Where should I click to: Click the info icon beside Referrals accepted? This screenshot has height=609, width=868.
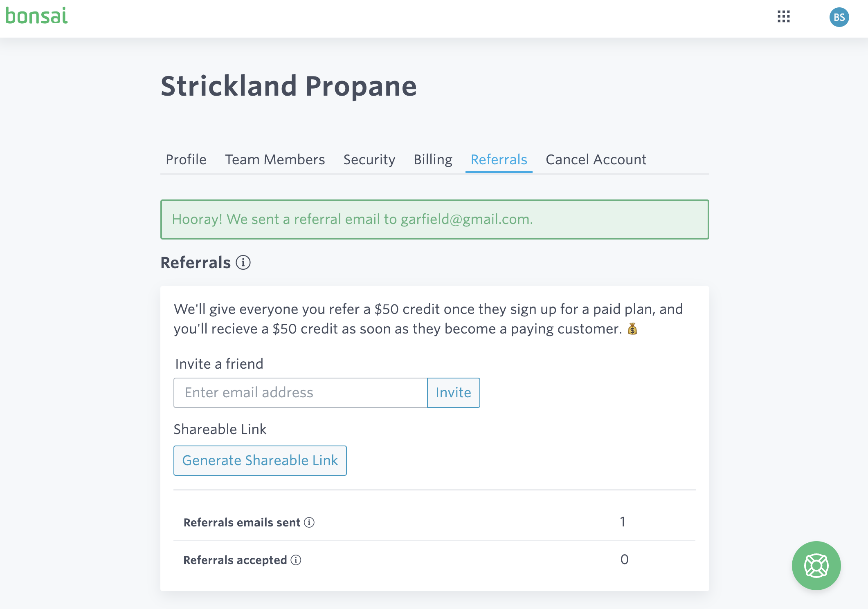(295, 560)
